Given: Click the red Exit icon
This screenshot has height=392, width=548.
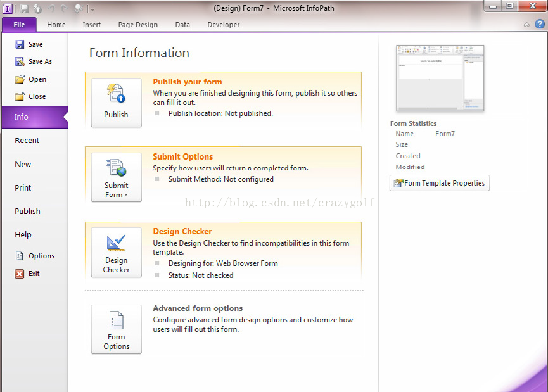Looking at the screenshot, I should (20, 274).
